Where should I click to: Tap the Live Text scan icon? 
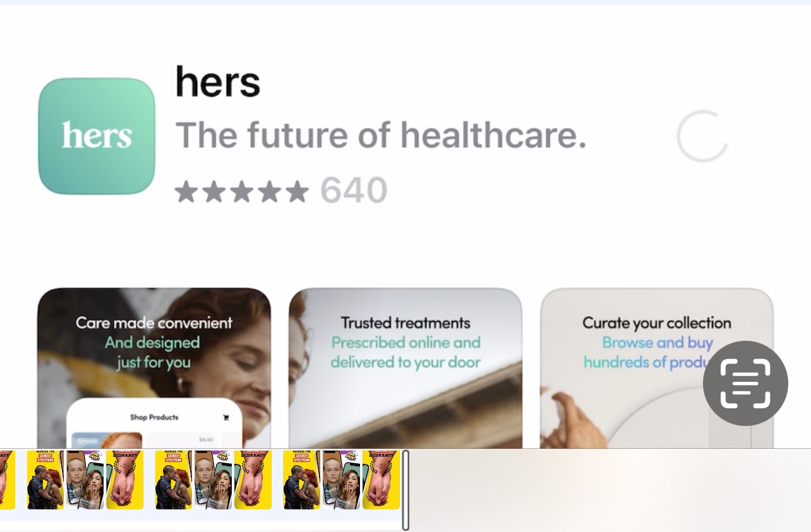pos(745,383)
